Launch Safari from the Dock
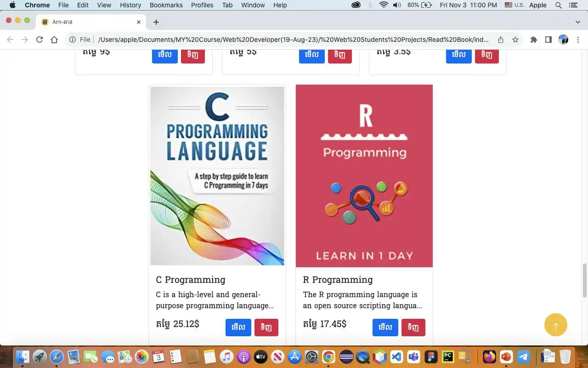Image resolution: width=588 pixels, height=368 pixels. click(x=57, y=356)
